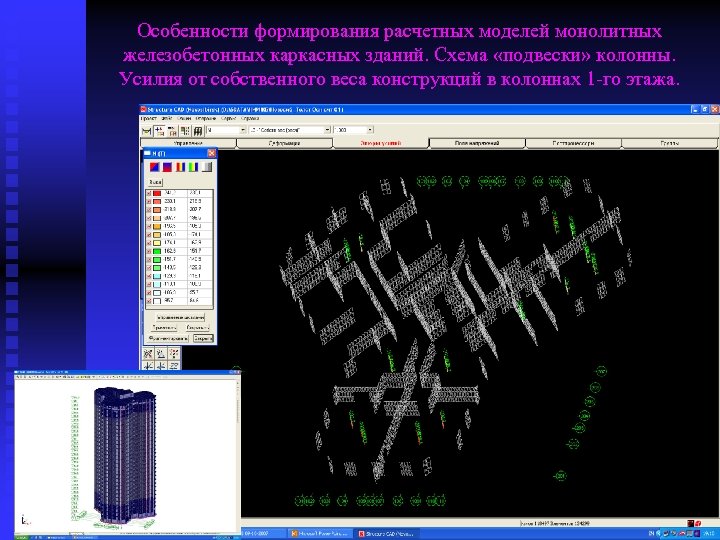
Task: Click the third force-values toolbar icon
Action: (172, 131)
